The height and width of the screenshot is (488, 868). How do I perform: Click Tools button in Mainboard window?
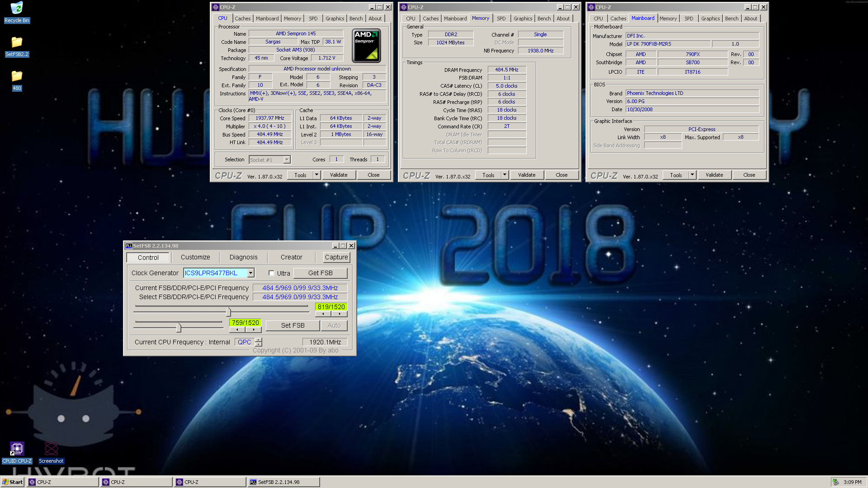(x=676, y=175)
